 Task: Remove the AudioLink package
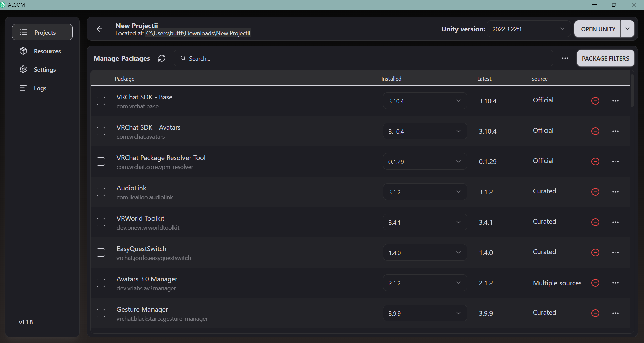click(595, 192)
